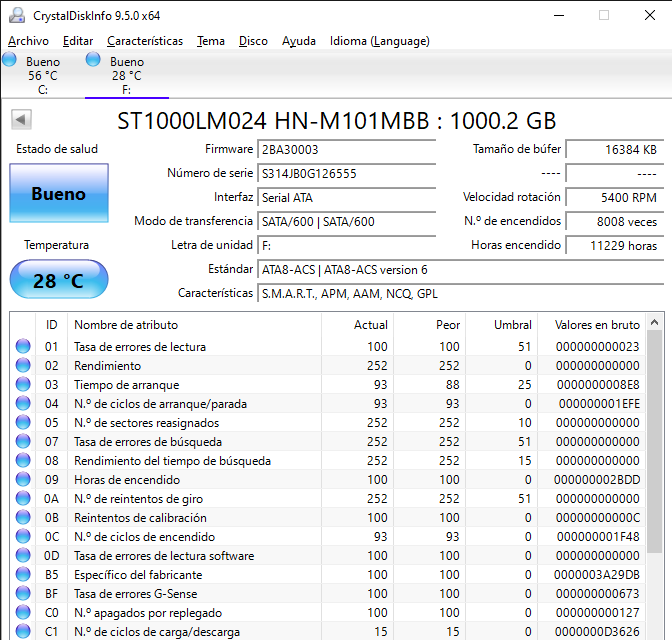Click the attribute list vertical scrollbar

(654, 440)
